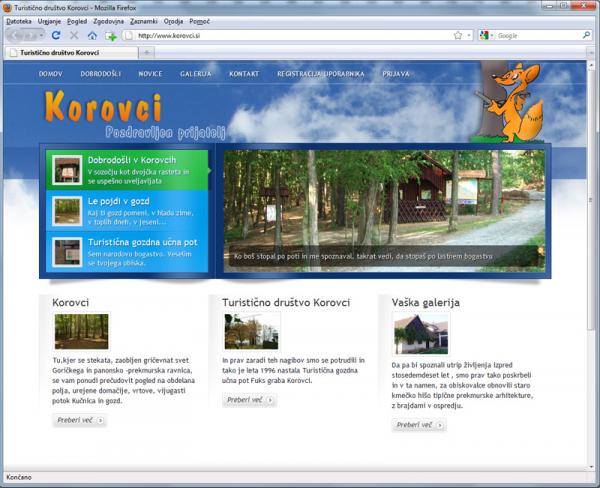Navigate to the GALERIJA site section
Viewport: 600px width, 488px height.
(196, 74)
